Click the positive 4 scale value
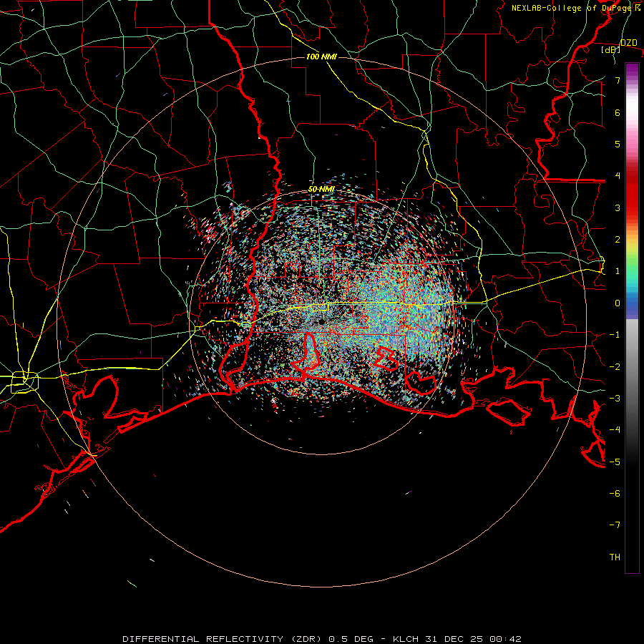The width and height of the screenshot is (644, 644). click(x=618, y=176)
